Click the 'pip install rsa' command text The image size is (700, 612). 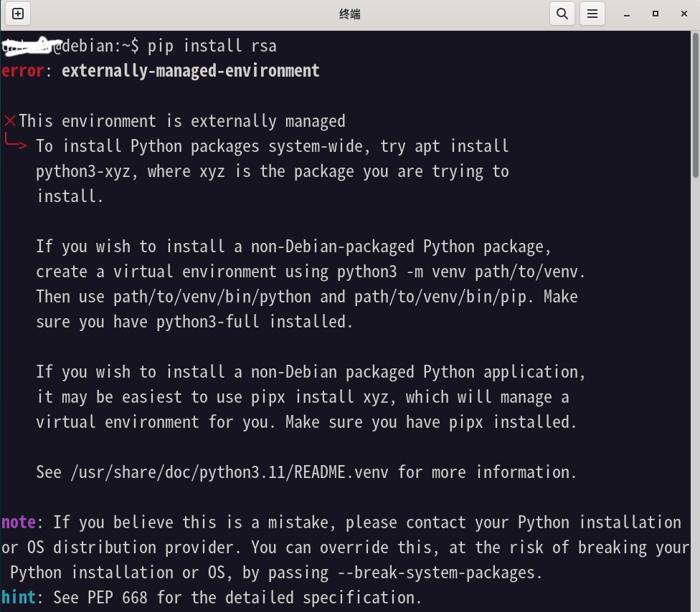pos(212,47)
